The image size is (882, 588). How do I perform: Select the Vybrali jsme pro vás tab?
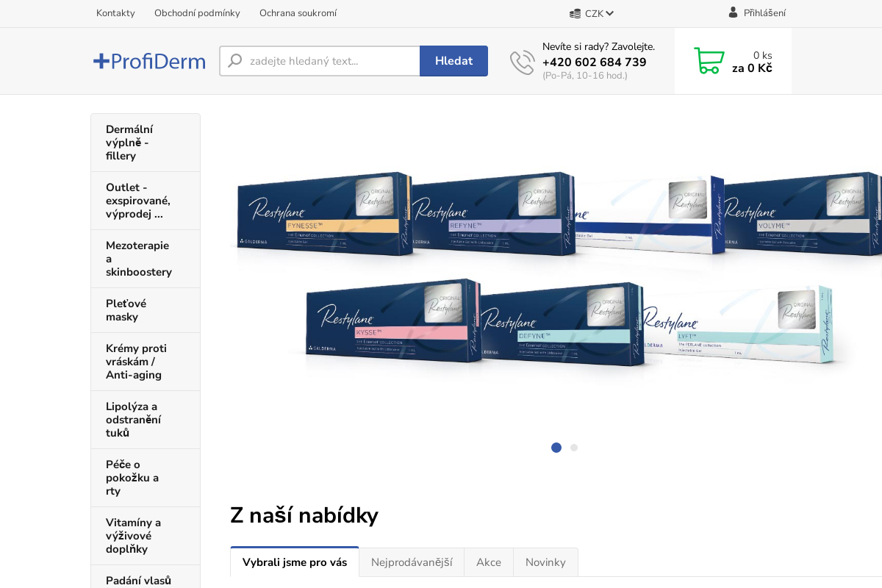pos(294,562)
